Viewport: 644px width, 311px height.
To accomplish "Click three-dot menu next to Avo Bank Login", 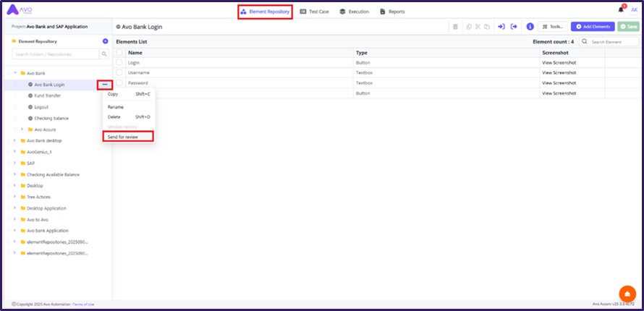I will [x=105, y=85].
